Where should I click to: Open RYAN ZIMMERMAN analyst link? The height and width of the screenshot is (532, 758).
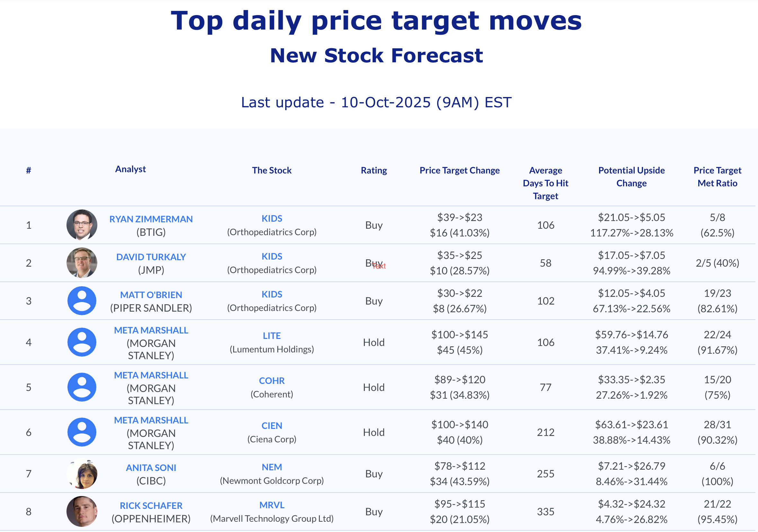151,219
